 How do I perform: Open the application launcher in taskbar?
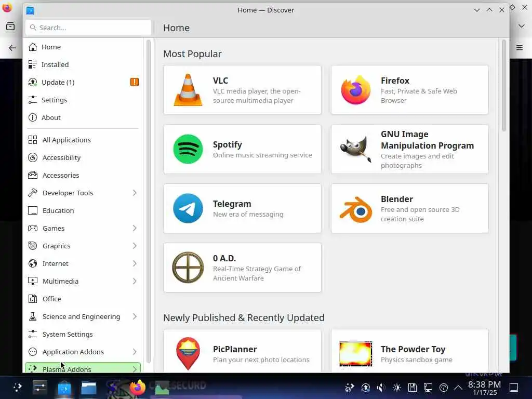pos(17,387)
